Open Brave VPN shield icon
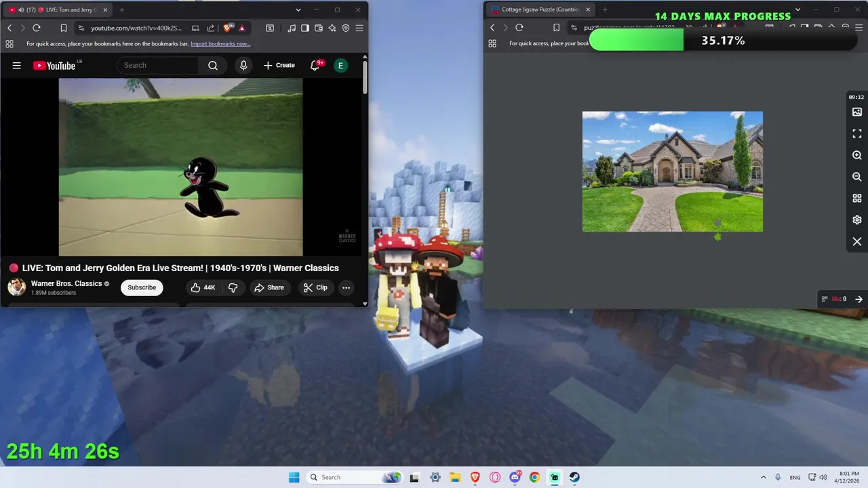This screenshot has width=868, height=488. coord(346,28)
